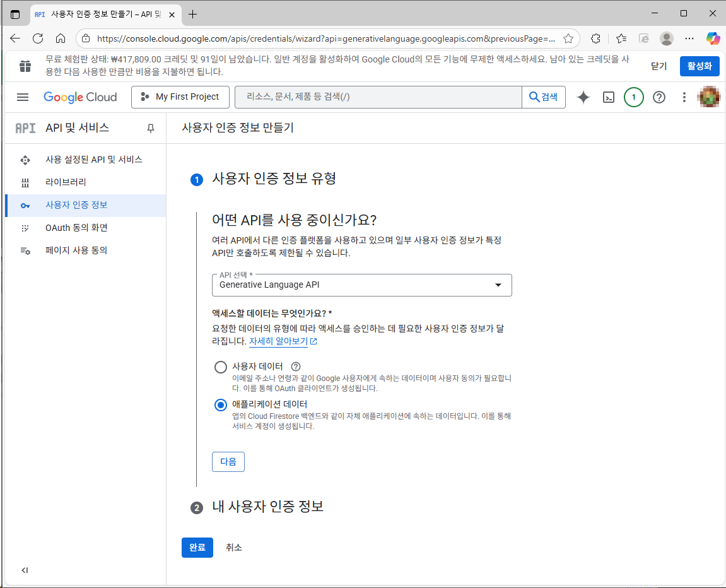Dismiss trial banner with 닫기

[659, 66]
